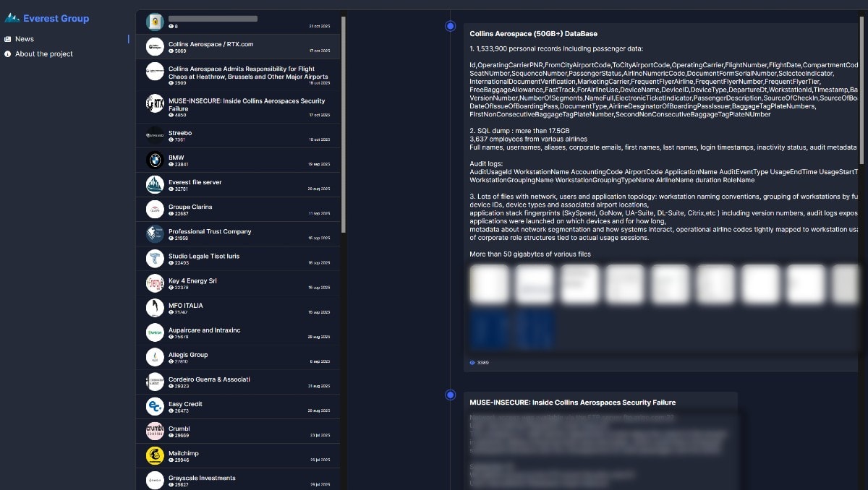Click the Crumbl cookies logo
Image resolution: width=868 pixels, height=490 pixels.
(x=155, y=431)
